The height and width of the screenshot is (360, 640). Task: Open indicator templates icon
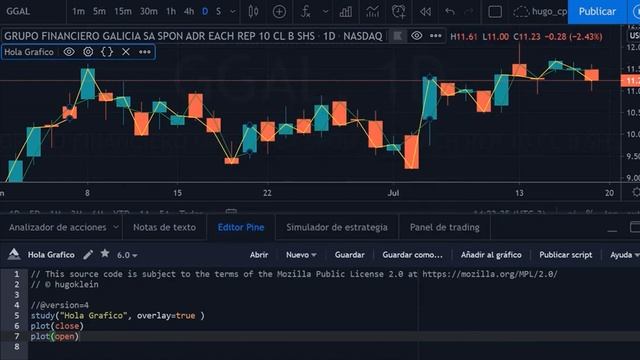(x=372, y=11)
